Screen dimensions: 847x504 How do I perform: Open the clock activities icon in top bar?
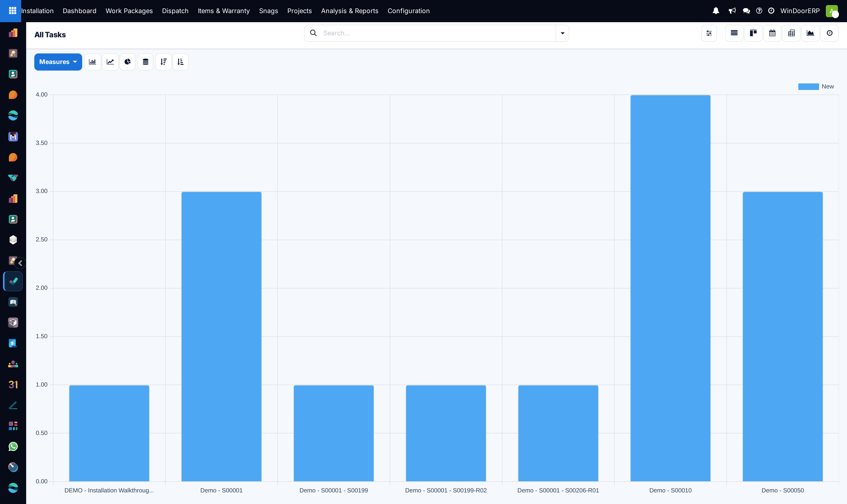pyautogui.click(x=771, y=11)
